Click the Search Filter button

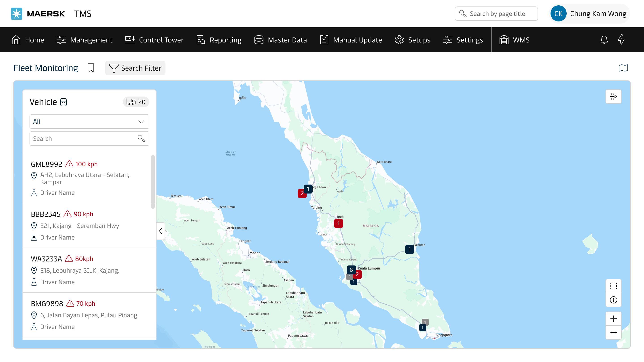tap(135, 68)
